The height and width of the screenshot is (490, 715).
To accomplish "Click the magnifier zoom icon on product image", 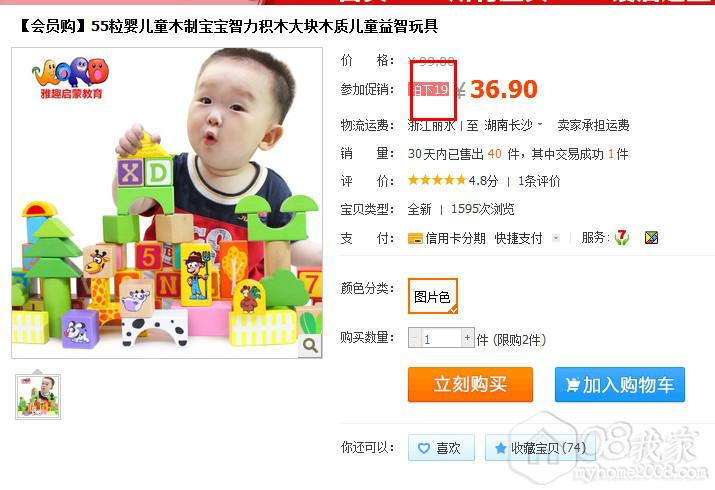I will tap(310, 346).
